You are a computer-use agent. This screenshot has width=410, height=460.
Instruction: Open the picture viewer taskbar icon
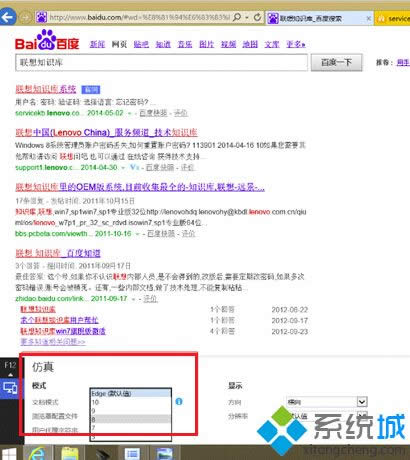165,454
